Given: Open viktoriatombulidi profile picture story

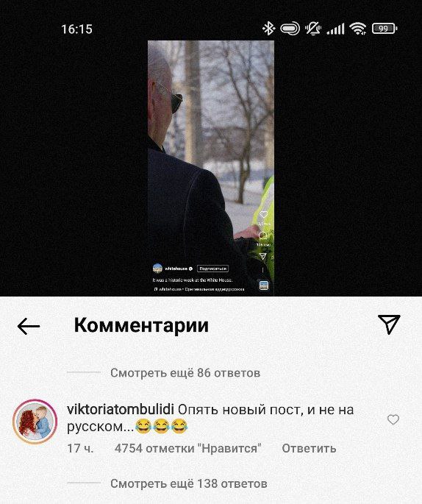Looking at the screenshot, I should 35,422.
